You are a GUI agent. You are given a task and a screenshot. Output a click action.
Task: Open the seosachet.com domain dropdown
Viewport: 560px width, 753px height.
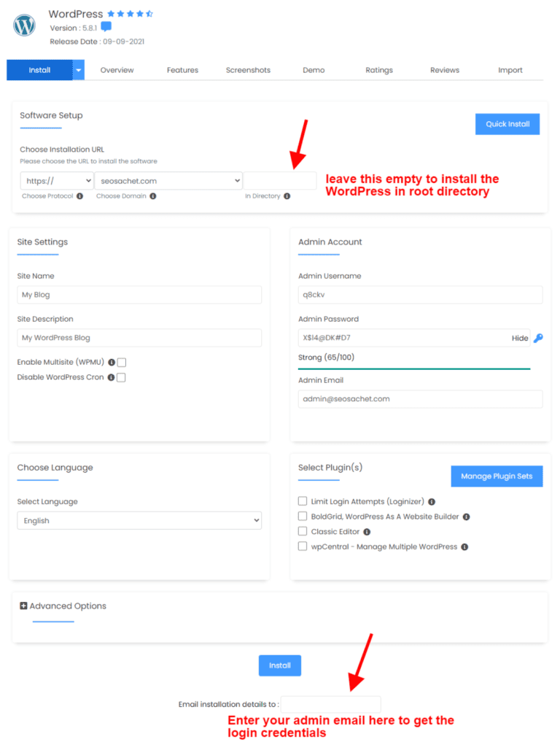point(168,181)
